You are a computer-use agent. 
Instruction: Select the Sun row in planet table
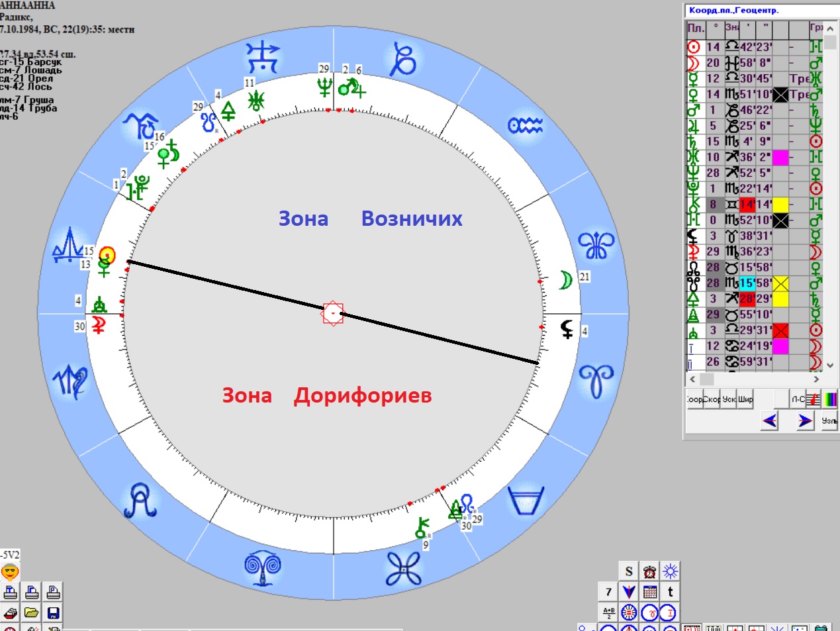tap(755, 47)
